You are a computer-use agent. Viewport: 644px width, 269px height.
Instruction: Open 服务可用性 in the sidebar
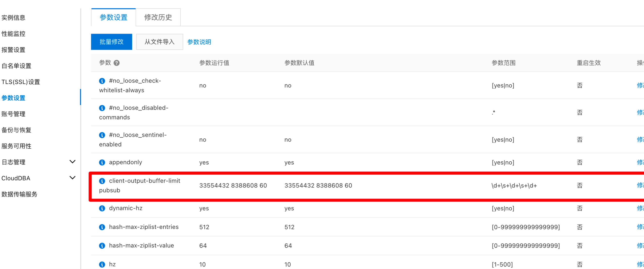click(16, 146)
